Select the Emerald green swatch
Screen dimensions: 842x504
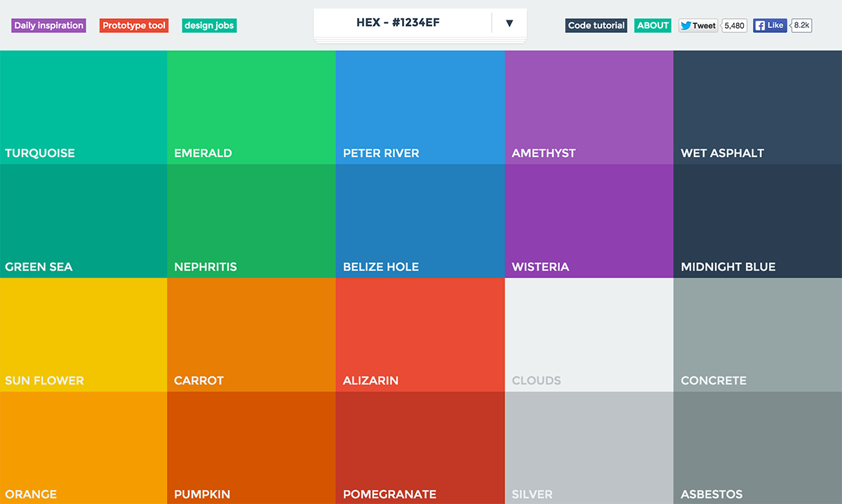point(251,105)
